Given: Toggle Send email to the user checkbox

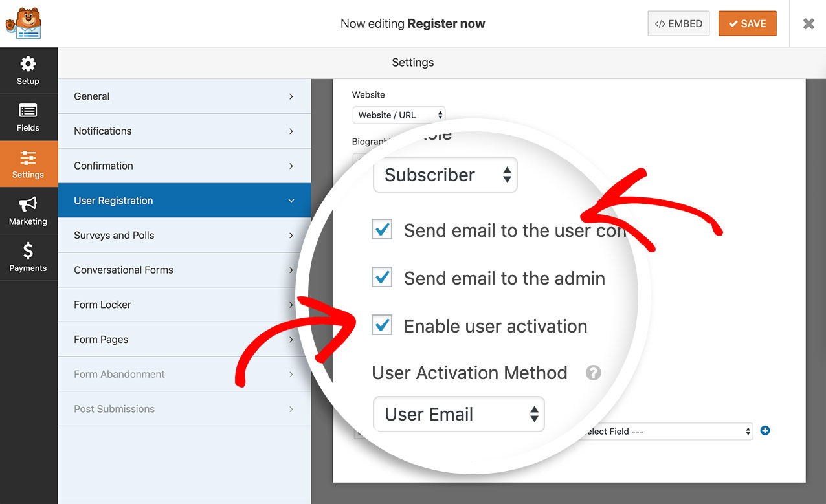Looking at the screenshot, I should click(382, 229).
